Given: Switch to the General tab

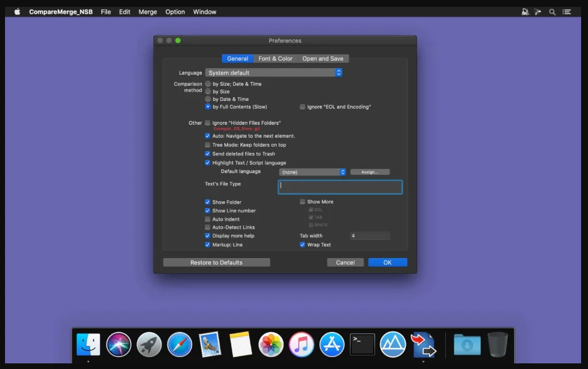Looking at the screenshot, I should point(237,58).
